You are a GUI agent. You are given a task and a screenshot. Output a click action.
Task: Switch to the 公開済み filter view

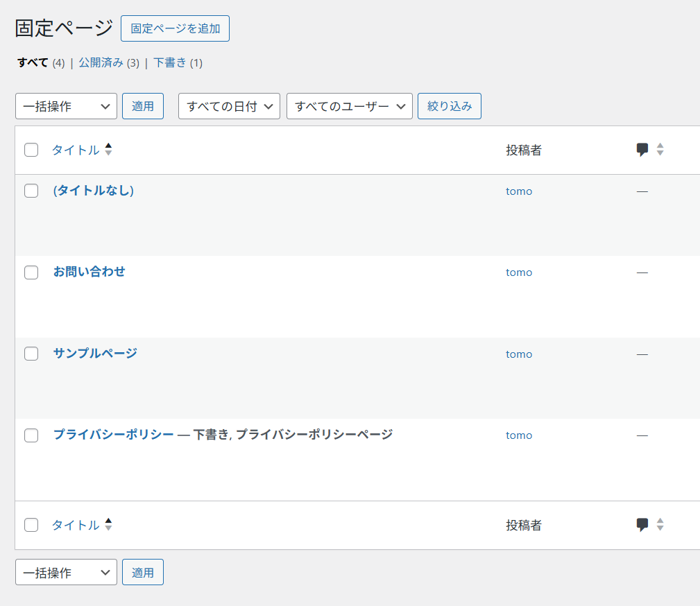[x=101, y=63]
